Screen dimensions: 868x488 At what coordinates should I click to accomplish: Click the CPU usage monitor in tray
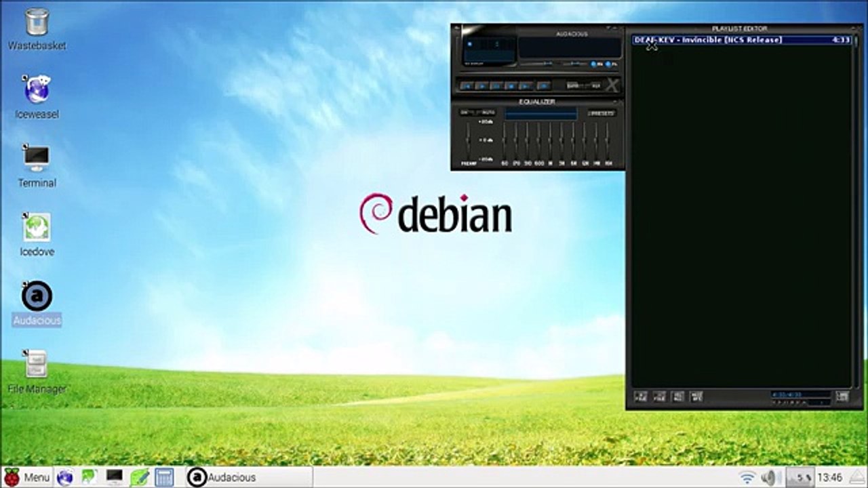pos(800,477)
